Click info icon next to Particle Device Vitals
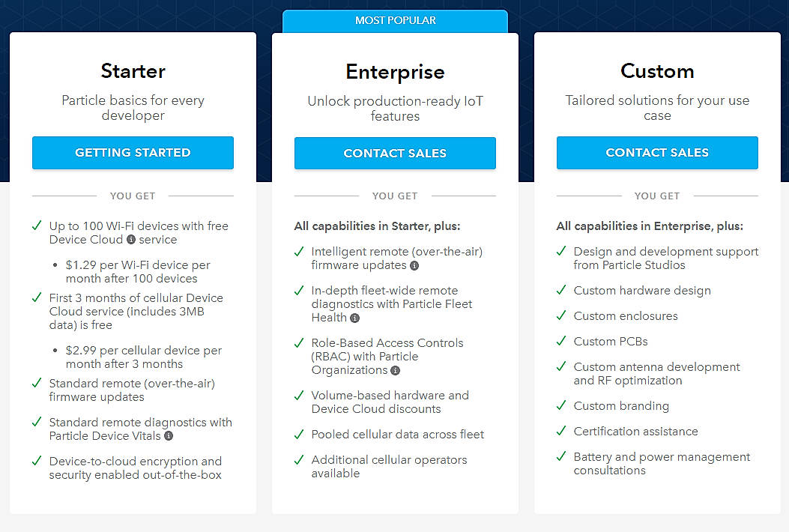The image size is (789, 532). pos(169,435)
